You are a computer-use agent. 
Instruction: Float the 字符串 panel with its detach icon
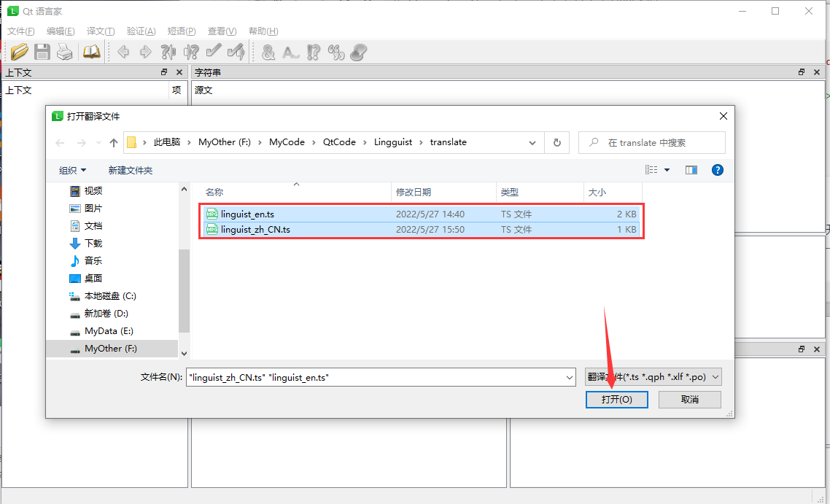tap(802, 72)
